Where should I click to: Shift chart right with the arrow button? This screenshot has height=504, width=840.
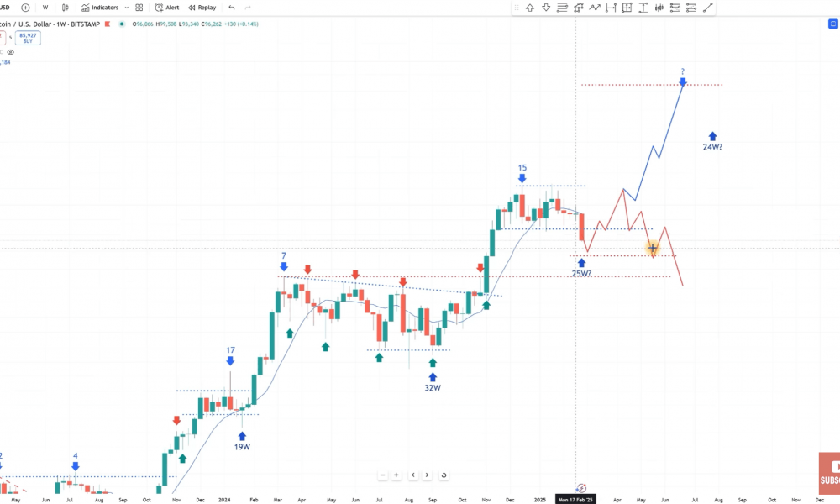pos(427,475)
